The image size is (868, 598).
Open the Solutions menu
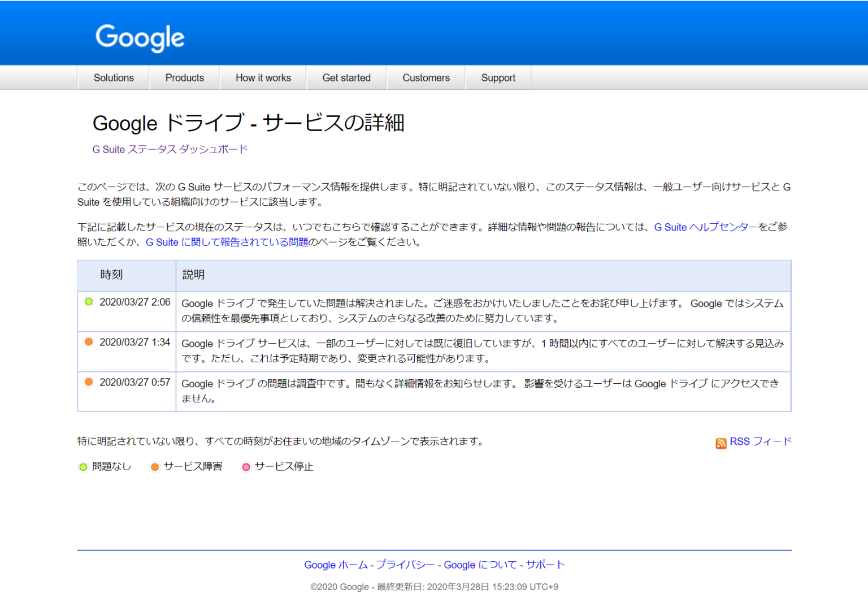113,77
